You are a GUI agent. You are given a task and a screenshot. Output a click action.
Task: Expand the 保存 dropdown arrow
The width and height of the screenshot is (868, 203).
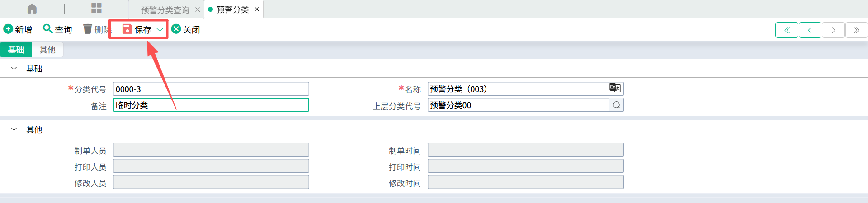click(160, 30)
